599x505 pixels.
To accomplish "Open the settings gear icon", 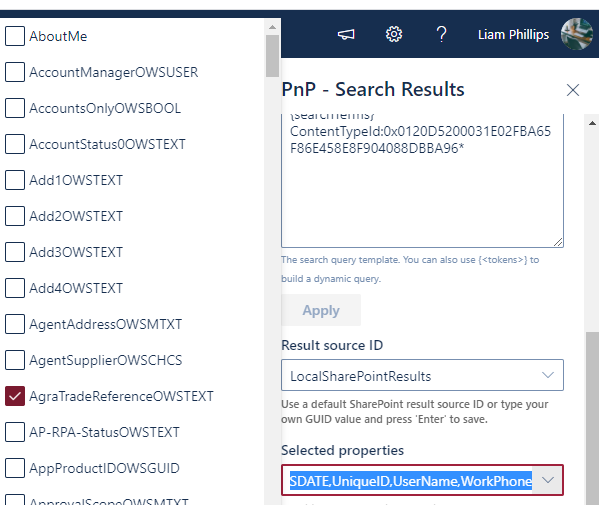I will (x=394, y=34).
